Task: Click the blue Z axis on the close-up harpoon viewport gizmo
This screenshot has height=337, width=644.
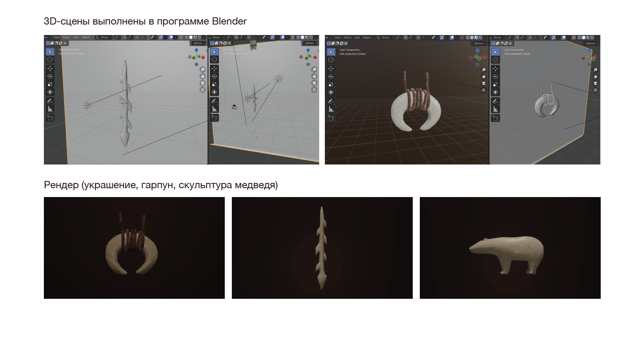Action: pos(196,50)
